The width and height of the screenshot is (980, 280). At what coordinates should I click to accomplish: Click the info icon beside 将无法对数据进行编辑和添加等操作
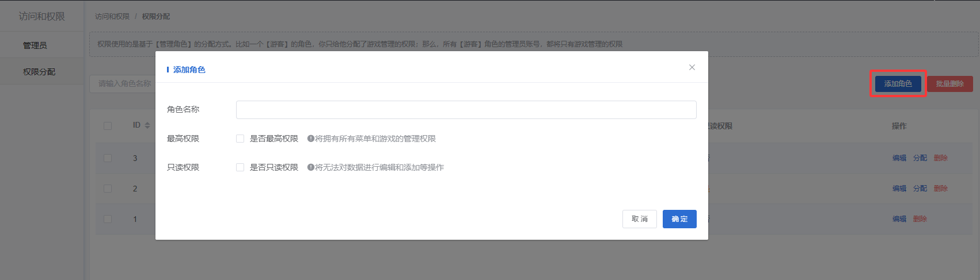pos(310,167)
